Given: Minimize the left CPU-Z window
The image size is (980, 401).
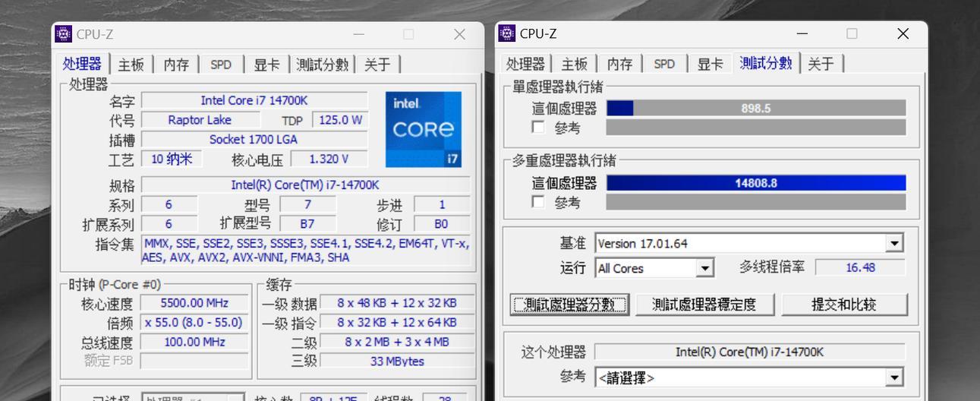Looking at the screenshot, I should [358, 34].
